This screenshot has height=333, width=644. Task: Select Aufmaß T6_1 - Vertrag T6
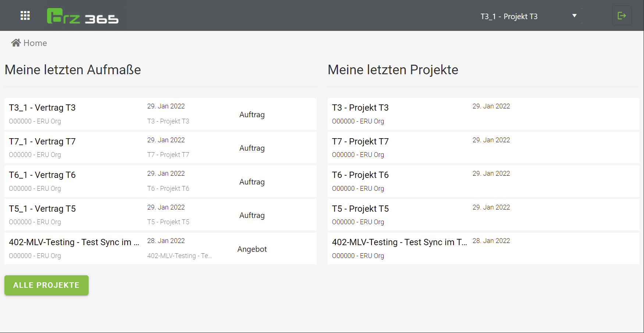point(42,175)
